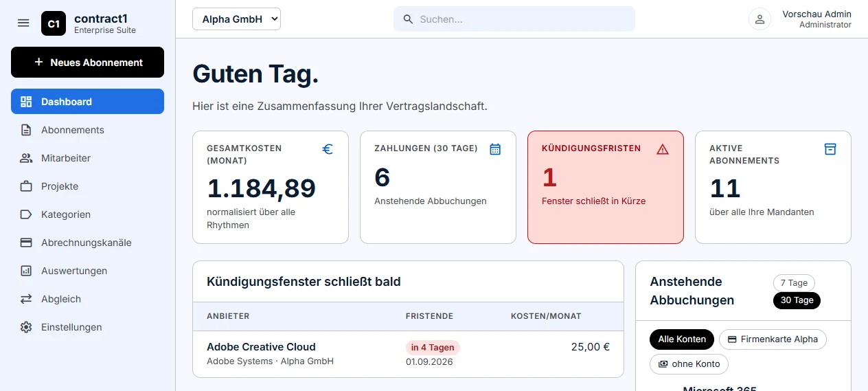Click the archive icon in Aktive Abonnements

pos(830,149)
